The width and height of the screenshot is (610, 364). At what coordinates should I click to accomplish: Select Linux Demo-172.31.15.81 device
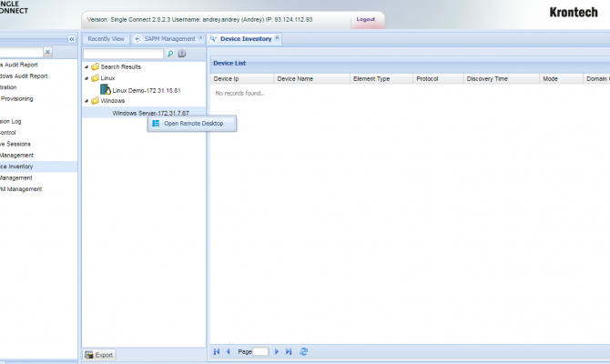147,90
